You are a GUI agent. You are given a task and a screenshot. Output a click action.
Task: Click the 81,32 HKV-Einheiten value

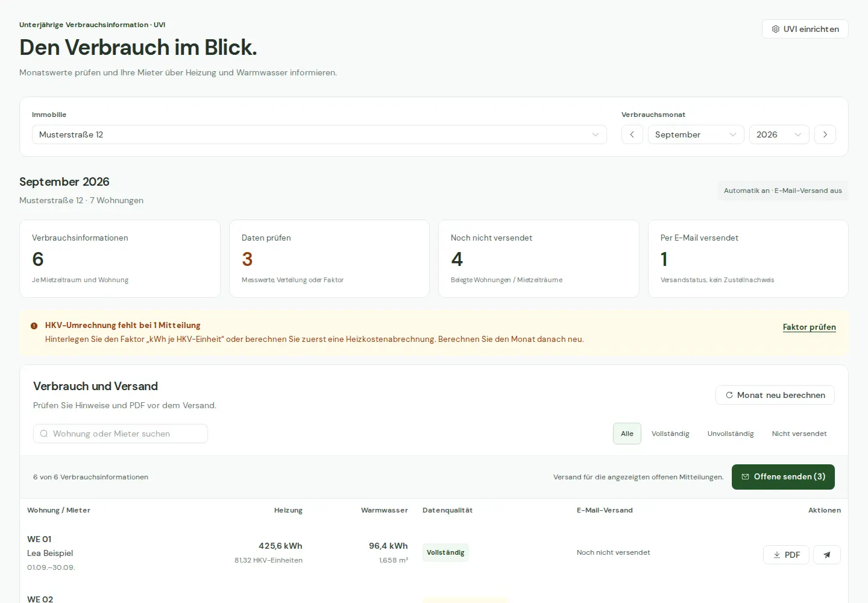(x=268, y=560)
